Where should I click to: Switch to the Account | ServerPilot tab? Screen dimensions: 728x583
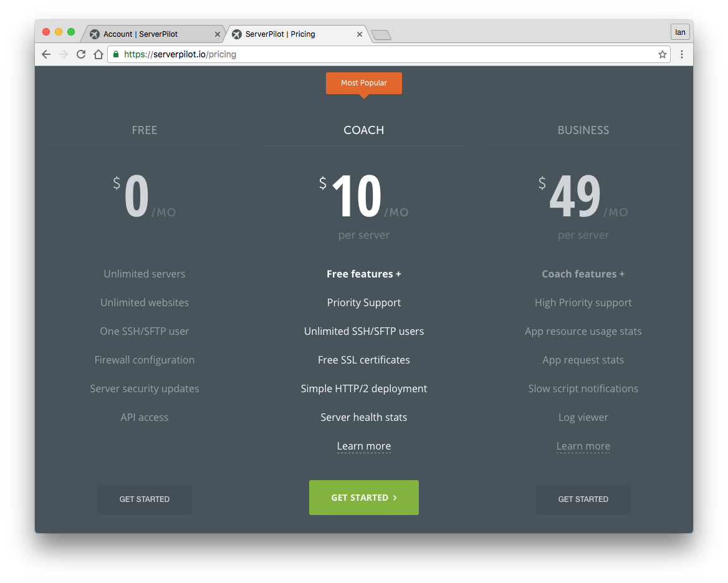tap(152, 34)
